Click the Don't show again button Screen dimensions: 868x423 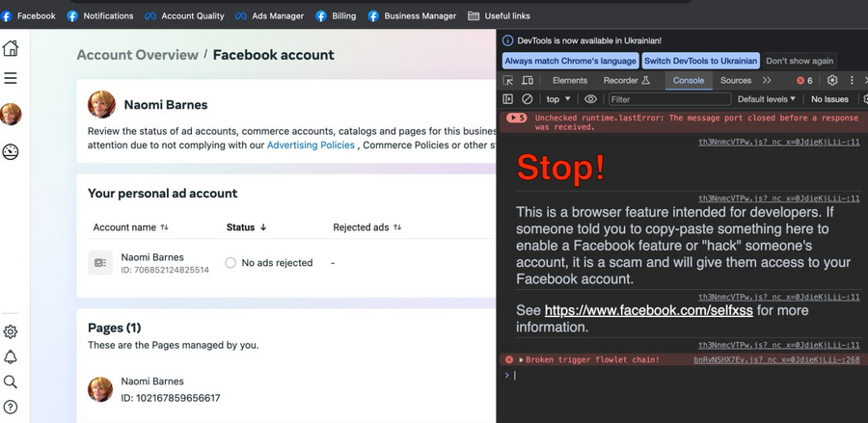point(800,61)
